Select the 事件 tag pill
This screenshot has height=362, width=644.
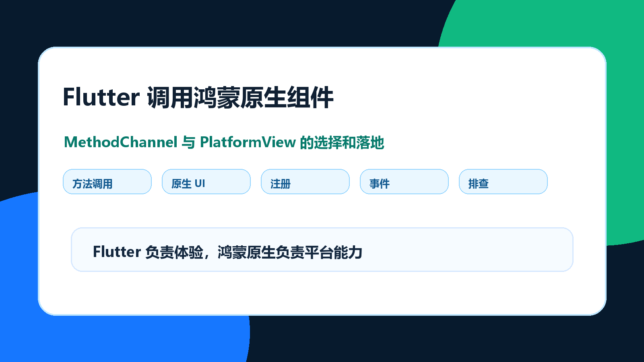coord(404,182)
